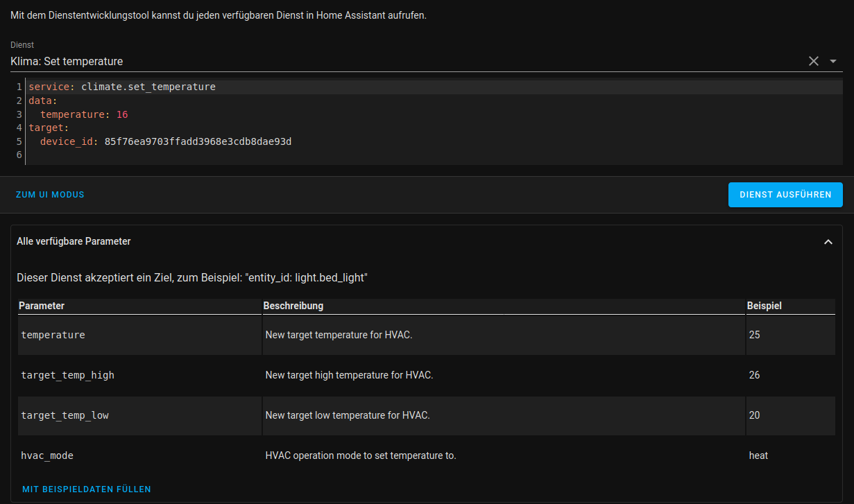This screenshot has height=504, width=854.
Task: Click the device_id value in the YAML editor
Action: coord(197,141)
